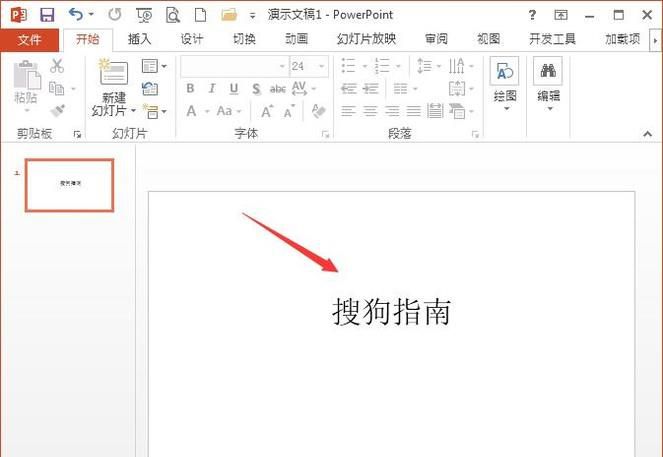Increase font size with large A

click(266, 112)
